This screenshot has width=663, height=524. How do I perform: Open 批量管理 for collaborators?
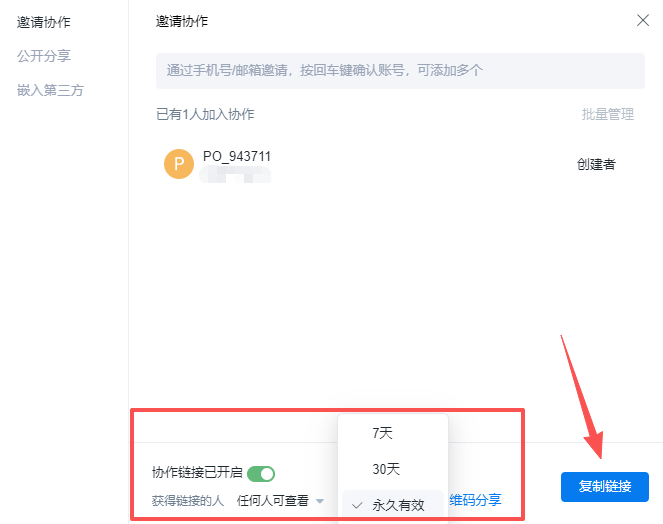(607, 114)
